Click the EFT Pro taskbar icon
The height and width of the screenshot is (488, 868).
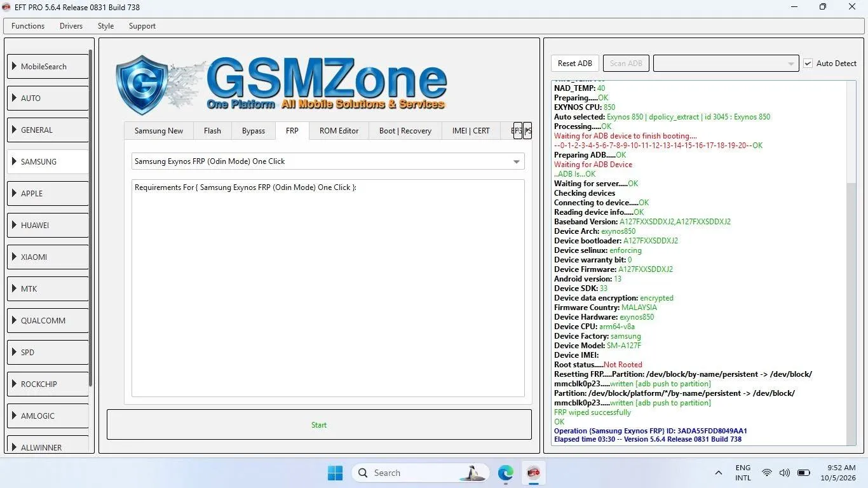coord(533,473)
